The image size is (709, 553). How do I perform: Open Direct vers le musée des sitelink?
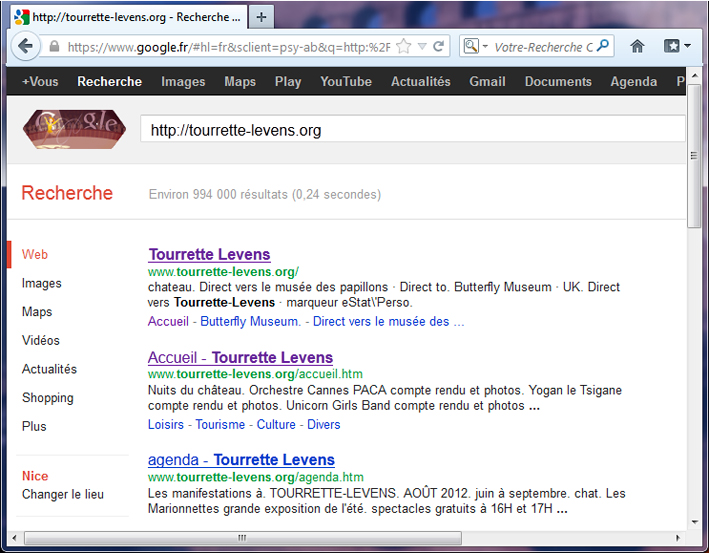click(388, 321)
